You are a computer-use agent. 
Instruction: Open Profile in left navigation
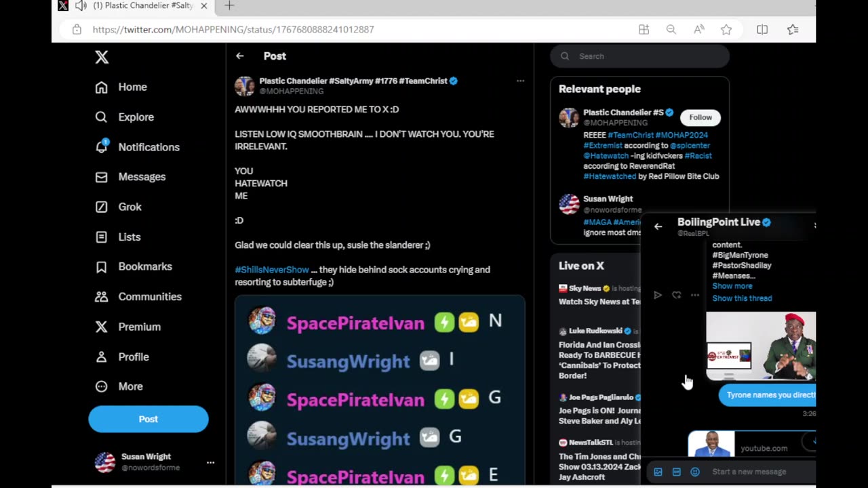121,357
